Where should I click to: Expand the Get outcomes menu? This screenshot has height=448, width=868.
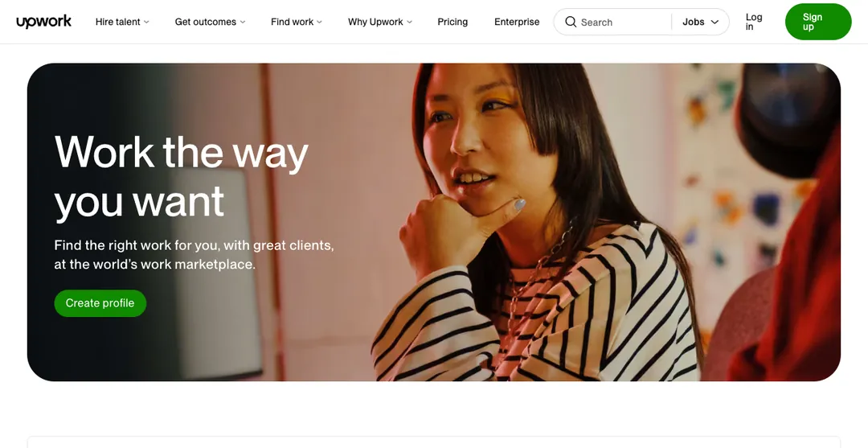(210, 22)
